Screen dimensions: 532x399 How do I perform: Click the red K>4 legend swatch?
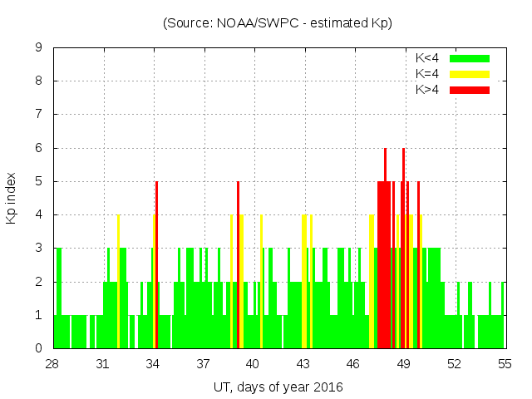point(470,89)
